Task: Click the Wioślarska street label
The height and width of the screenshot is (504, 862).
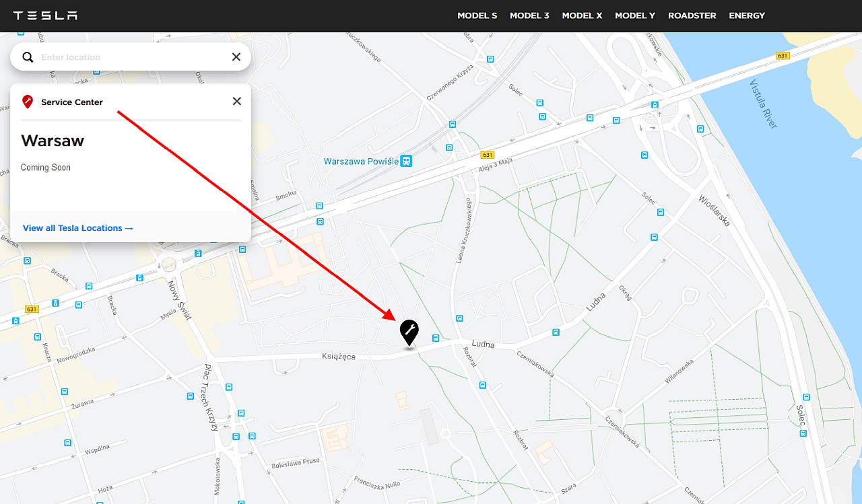Action: point(715,211)
